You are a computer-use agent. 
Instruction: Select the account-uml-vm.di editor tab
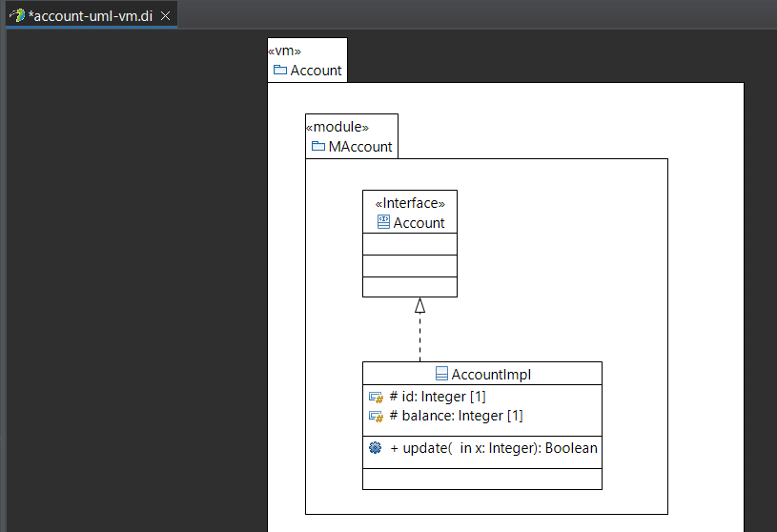click(92, 16)
